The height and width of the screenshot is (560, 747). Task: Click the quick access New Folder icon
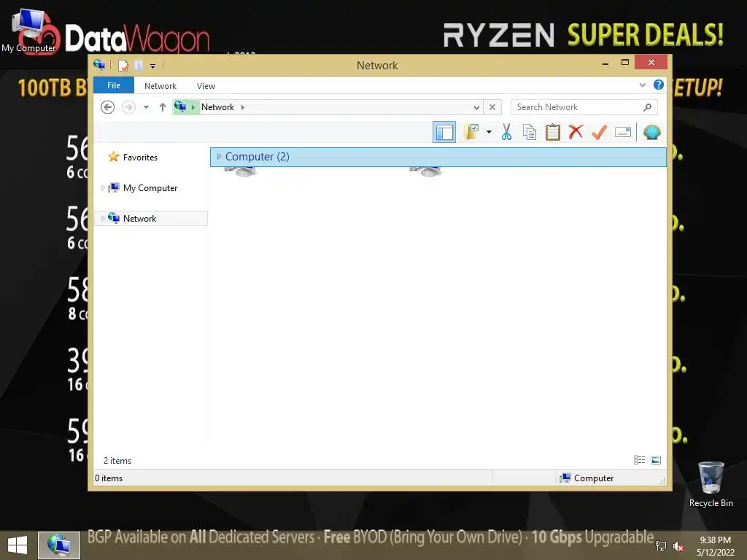click(139, 65)
